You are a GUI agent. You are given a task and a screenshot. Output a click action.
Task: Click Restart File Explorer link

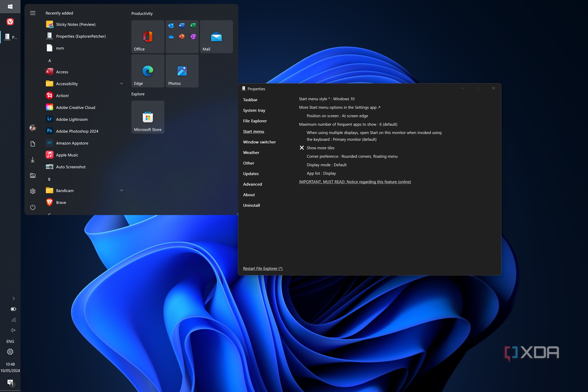pyautogui.click(x=263, y=268)
